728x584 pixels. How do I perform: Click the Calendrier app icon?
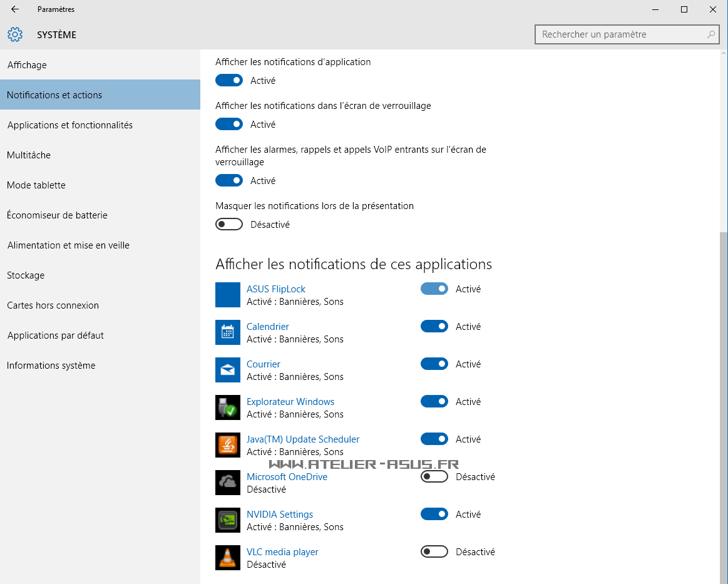coord(228,332)
